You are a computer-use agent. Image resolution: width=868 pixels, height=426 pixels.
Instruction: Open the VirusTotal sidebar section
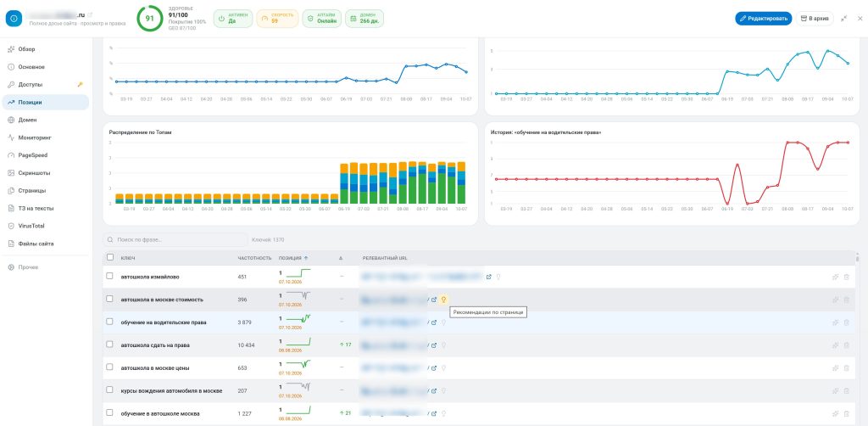(46, 226)
